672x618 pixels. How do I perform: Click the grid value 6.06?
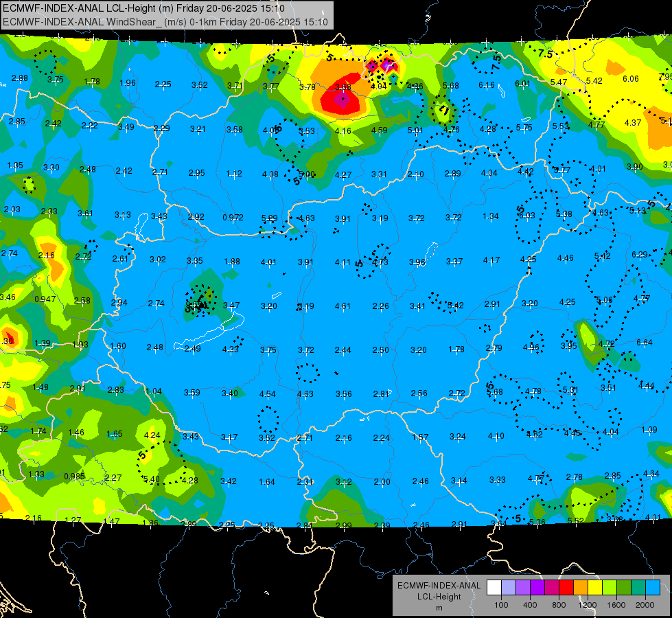(630, 79)
